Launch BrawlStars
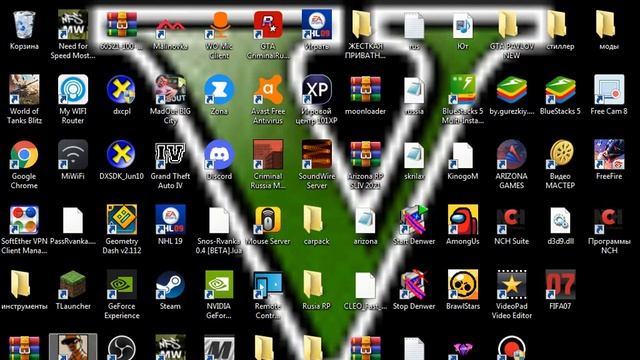The image size is (640, 360). point(463,285)
